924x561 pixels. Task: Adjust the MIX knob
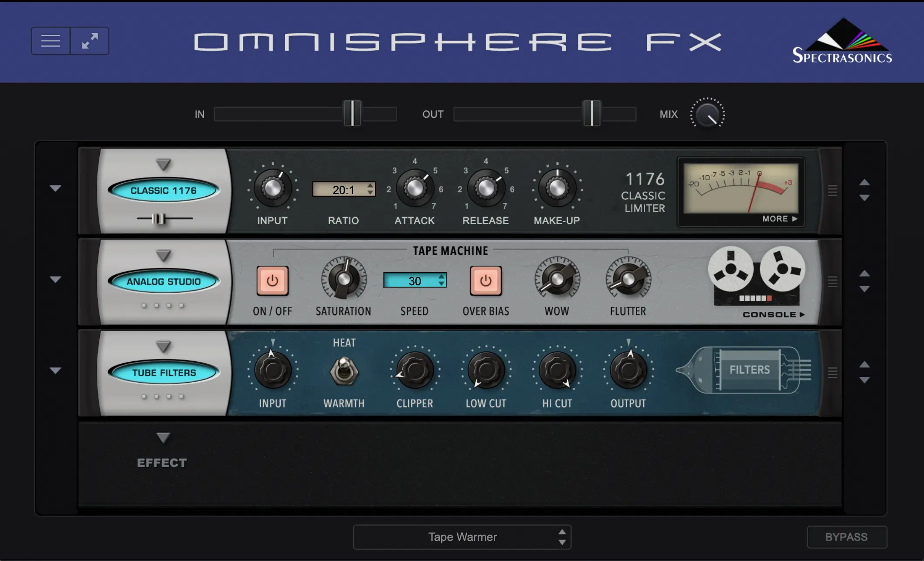(x=708, y=114)
